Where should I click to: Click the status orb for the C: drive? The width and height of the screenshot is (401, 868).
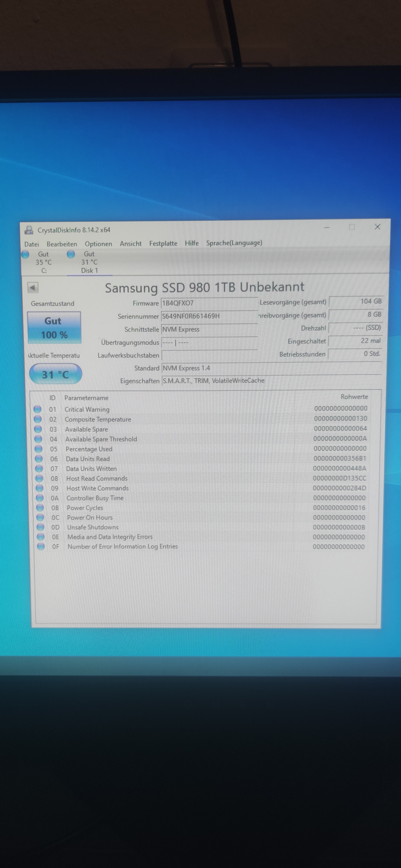(x=25, y=254)
